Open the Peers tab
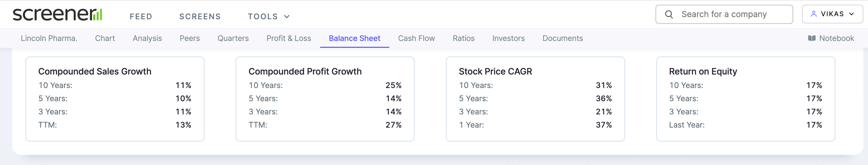The image size is (868, 165). 190,38
